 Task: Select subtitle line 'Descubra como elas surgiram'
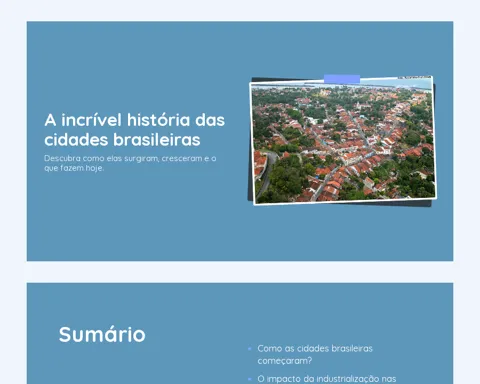point(130,158)
